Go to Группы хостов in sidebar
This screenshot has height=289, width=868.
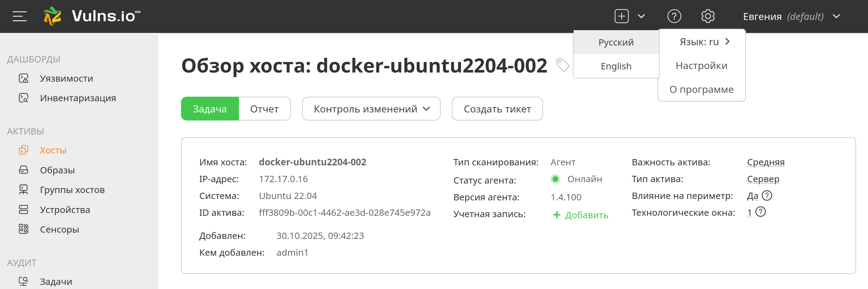[72, 190]
